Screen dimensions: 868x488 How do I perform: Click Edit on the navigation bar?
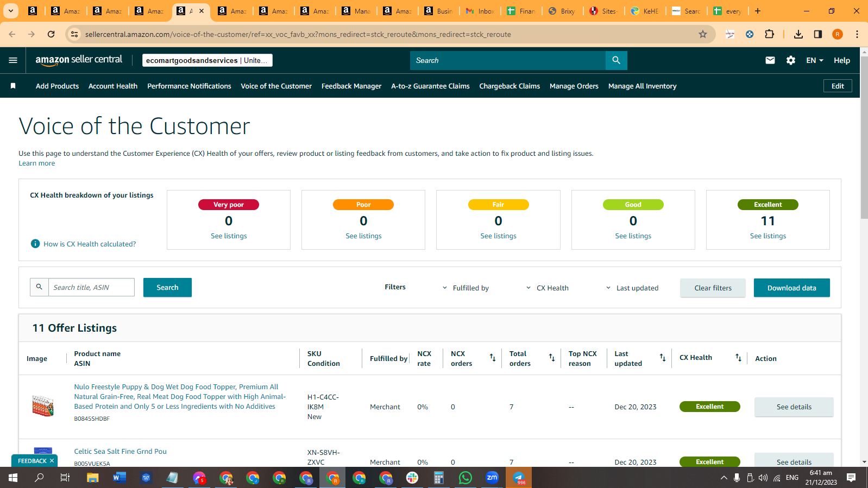coord(838,86)
